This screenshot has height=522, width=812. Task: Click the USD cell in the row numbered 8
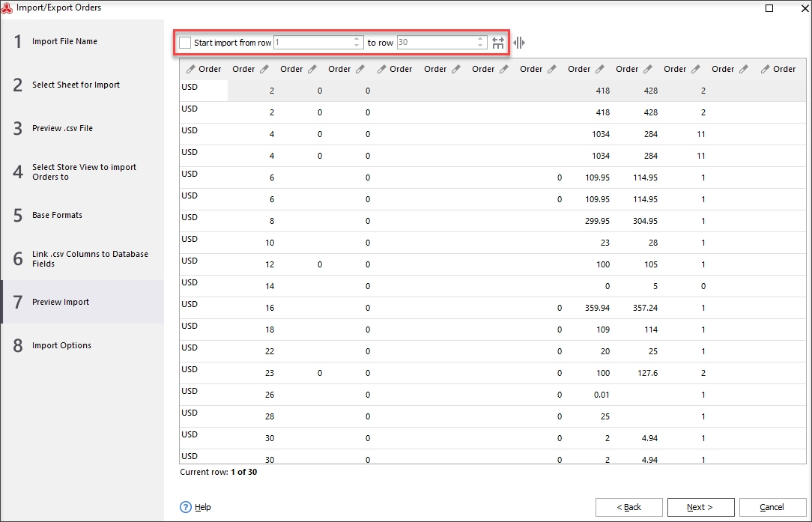pyautogui.click(x=204, y=221)
